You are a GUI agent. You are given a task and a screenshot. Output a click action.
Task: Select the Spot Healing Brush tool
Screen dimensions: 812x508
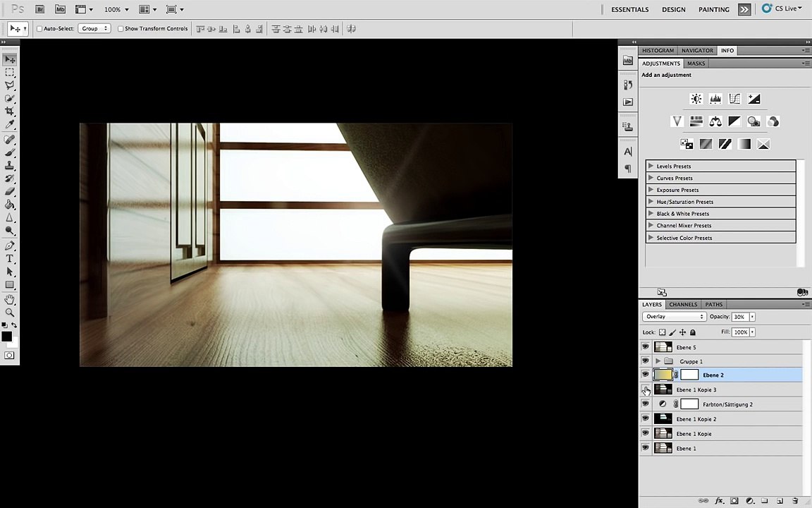(10, 140)
